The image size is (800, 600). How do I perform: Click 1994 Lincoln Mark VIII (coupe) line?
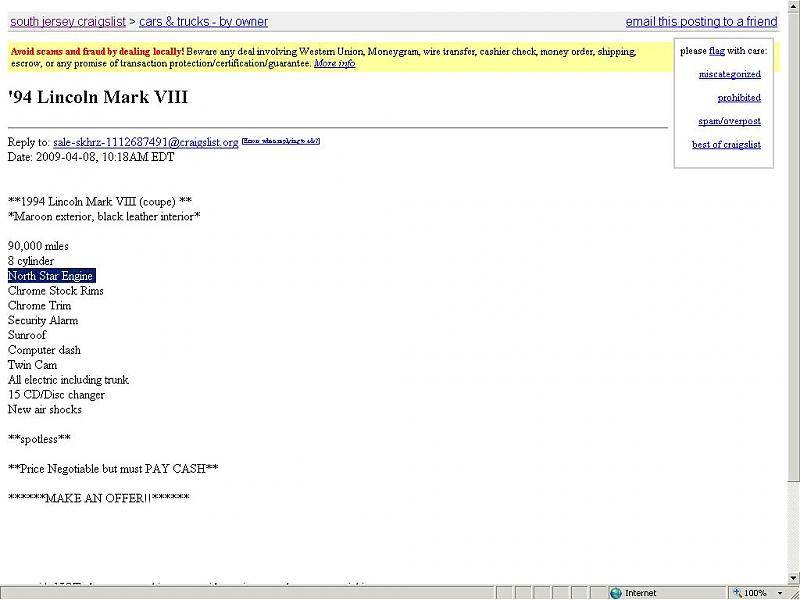click(x=100, y=202)
